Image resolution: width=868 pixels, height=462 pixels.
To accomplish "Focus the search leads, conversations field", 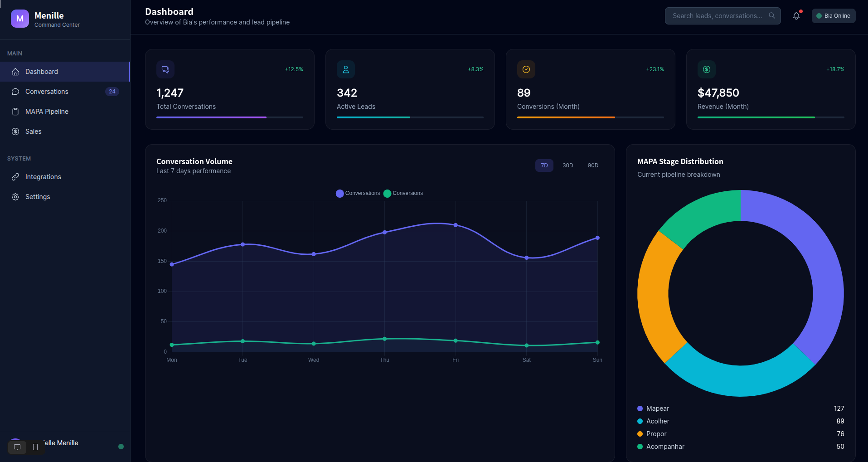I will click(x=723, y=16).
